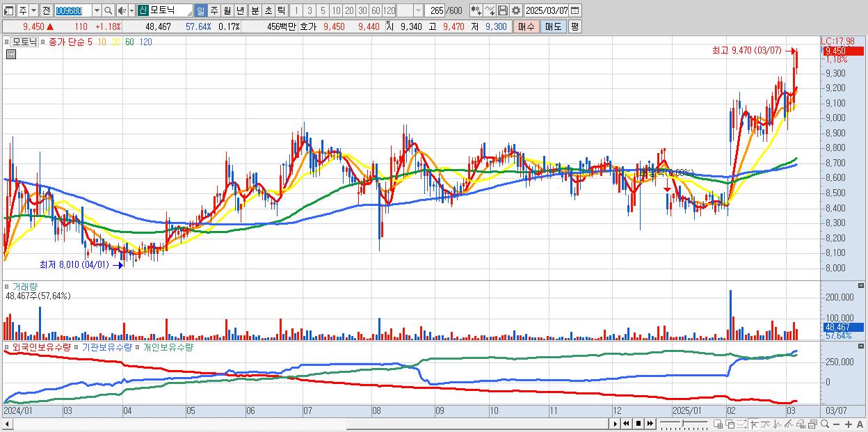Switch to 년 yearly chart period

(x=240, y=10)
